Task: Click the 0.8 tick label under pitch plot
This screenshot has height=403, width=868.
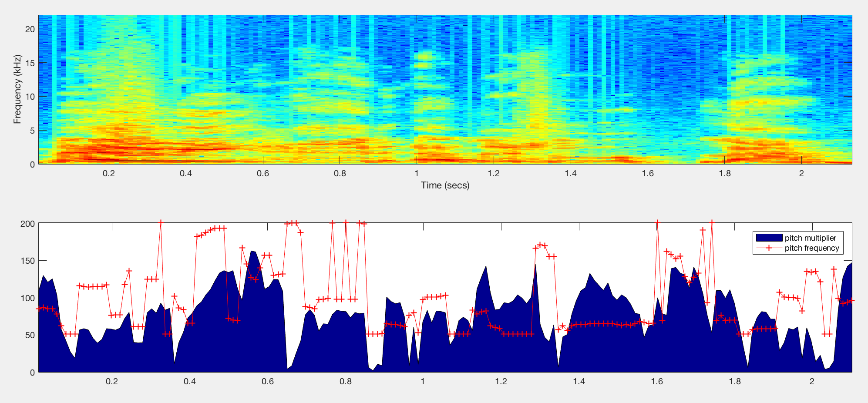Action: pyautogui.click(x=346, y=382)
